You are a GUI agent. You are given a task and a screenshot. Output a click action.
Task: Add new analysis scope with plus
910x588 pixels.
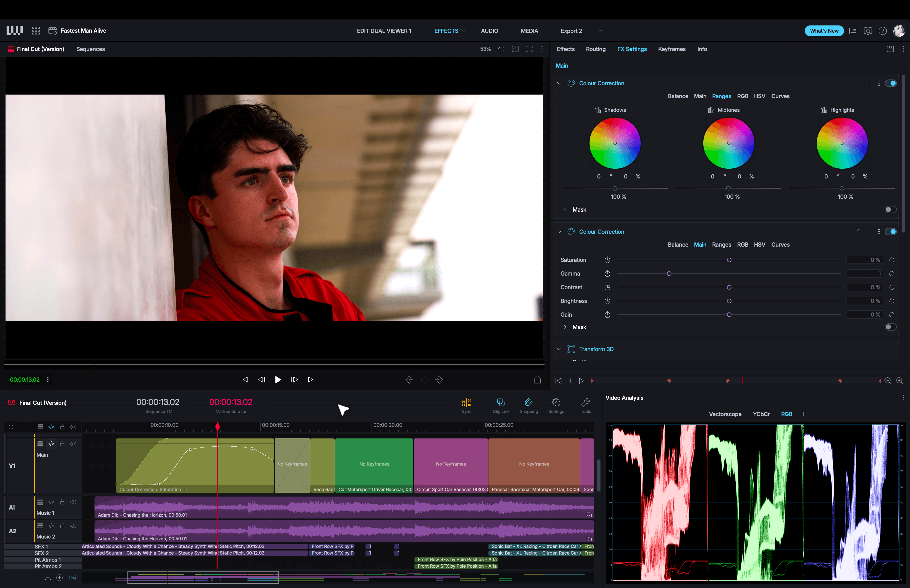tap(803, 414)
